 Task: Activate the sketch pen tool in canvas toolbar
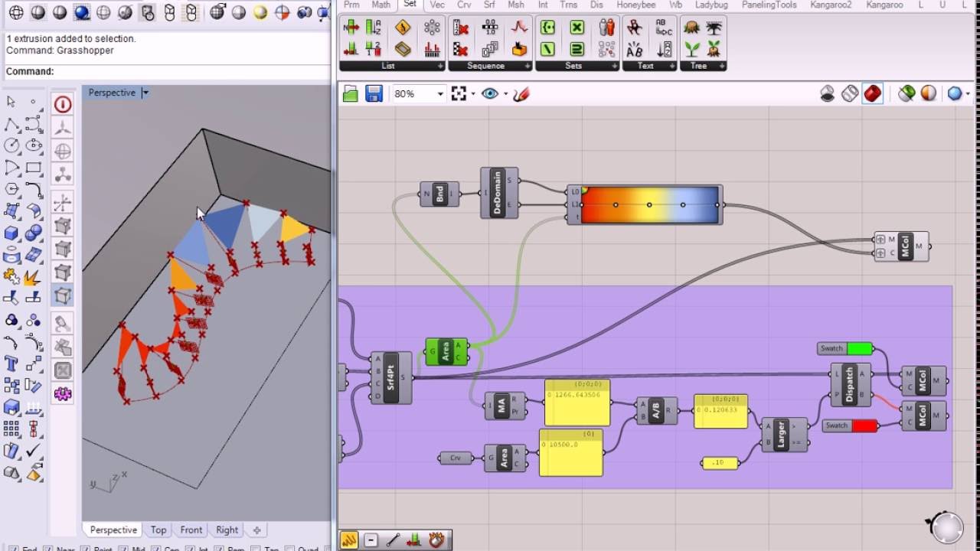(x=521, y=94)
